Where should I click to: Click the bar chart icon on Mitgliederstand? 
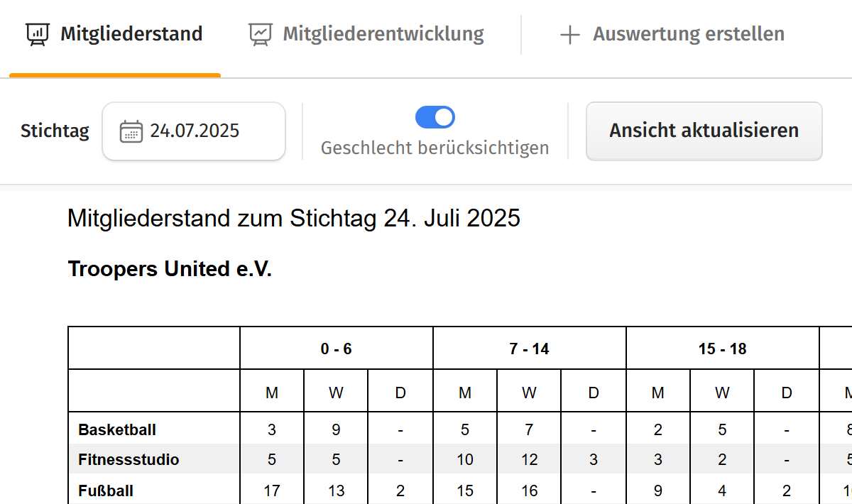[37, 33]
